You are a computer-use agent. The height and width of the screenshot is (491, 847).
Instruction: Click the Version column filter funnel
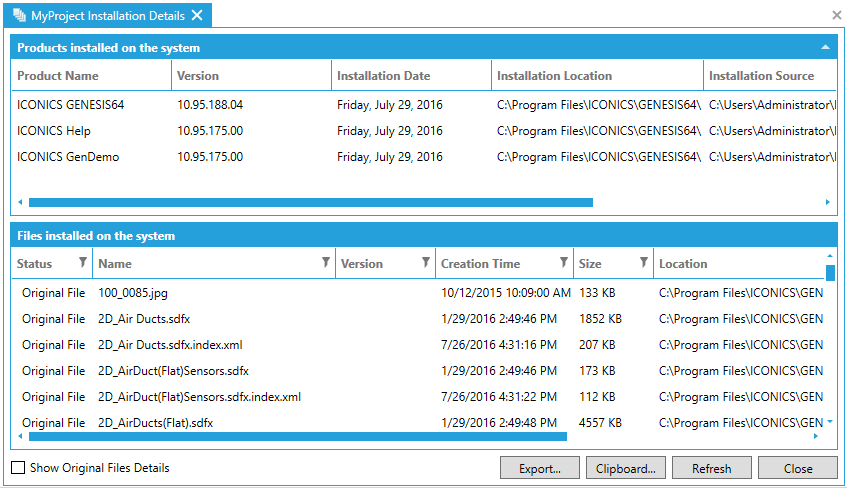(426, 263)
